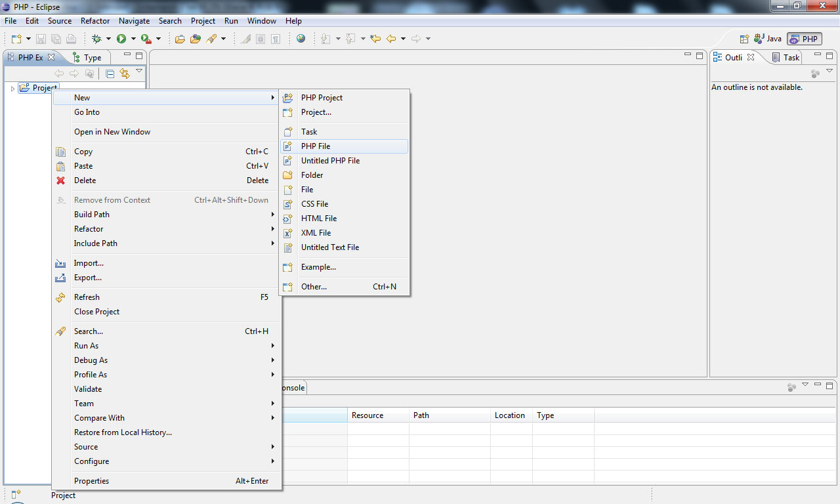The image size is (840, 504).
Task: Choose HTML File in New submenu
Action: [345, 219]
